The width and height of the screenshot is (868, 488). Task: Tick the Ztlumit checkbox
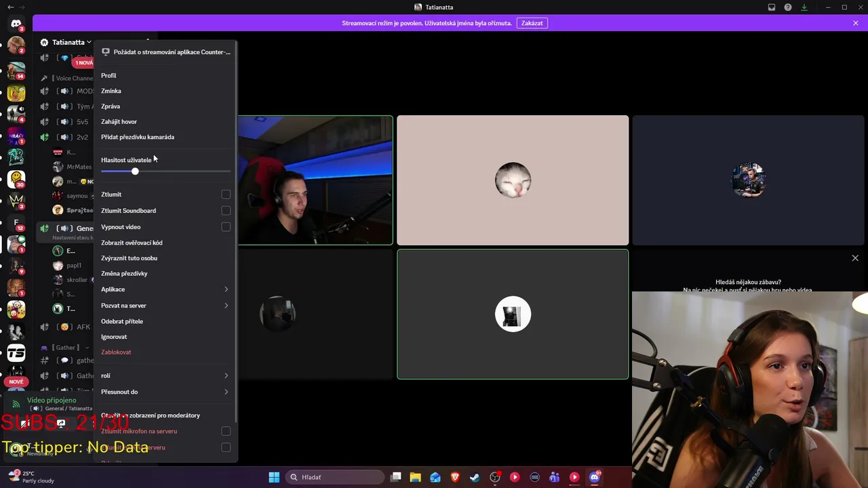(x=226, y=195)
